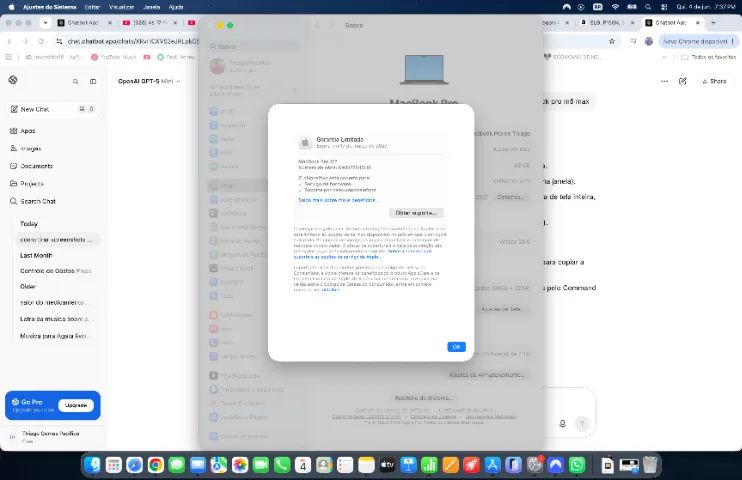Click Ajustes de Tela in Settings window
This screenshot has height=480, width=742.
[x=501, y=309]
